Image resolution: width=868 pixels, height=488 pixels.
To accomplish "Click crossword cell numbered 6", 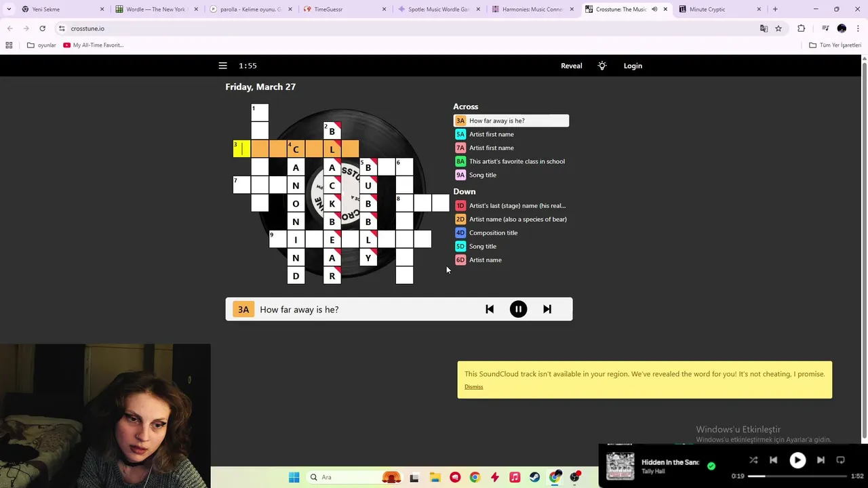I will pos(404,167).
